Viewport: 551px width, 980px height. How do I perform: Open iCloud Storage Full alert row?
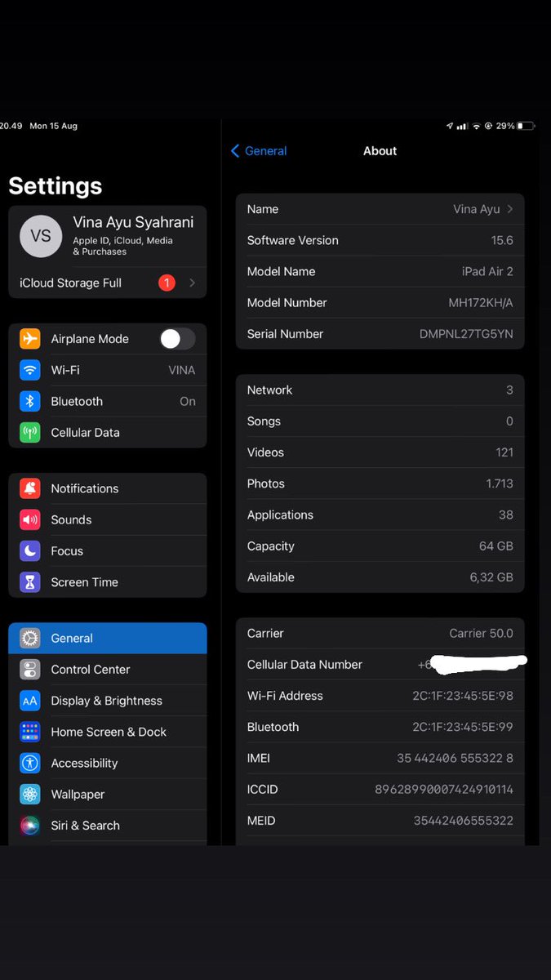click(x=108, y=283)
